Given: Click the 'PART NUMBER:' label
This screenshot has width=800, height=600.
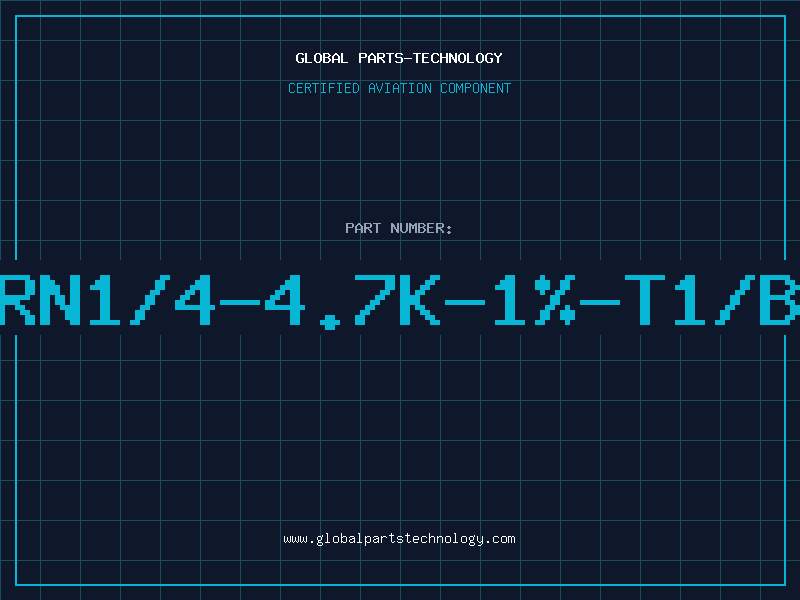Looking at the screenshot, I should point(399,228).
